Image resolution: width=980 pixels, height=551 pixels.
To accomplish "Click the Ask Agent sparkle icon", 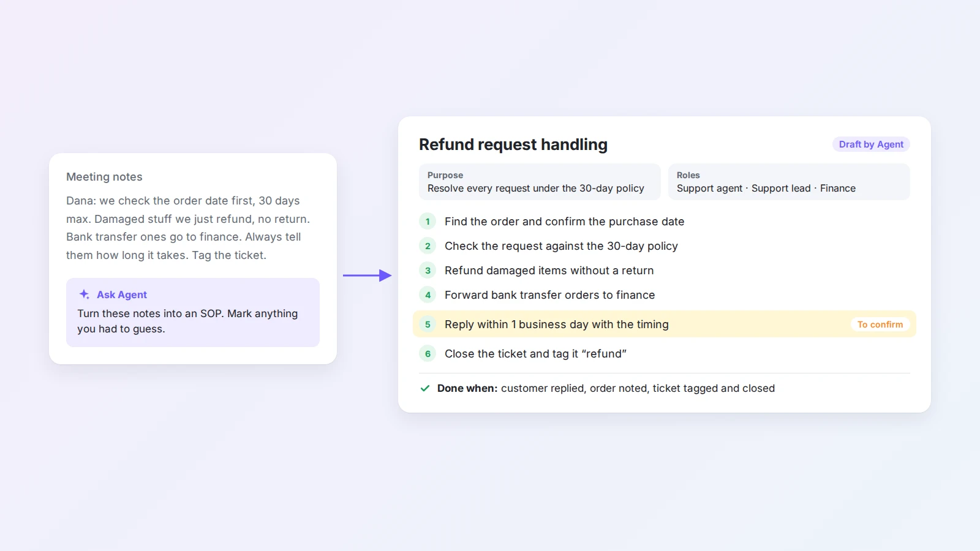I will (85, 294).
